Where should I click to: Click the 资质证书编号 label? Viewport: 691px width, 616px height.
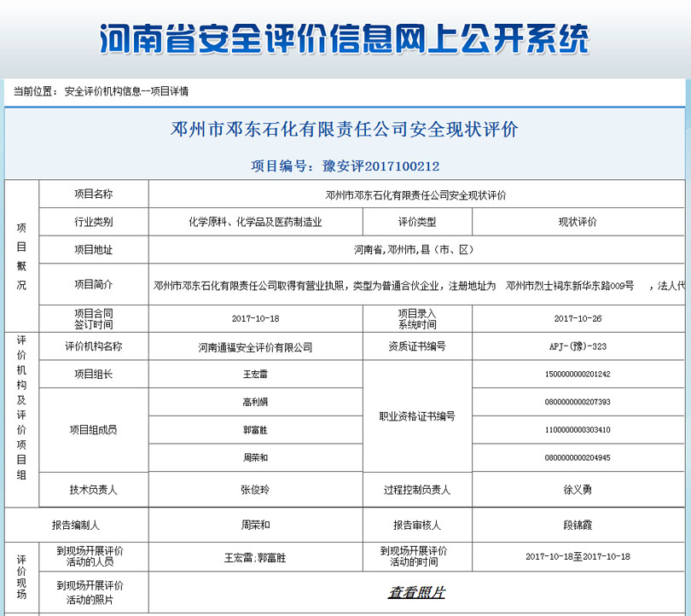click(x=417, y=346)
